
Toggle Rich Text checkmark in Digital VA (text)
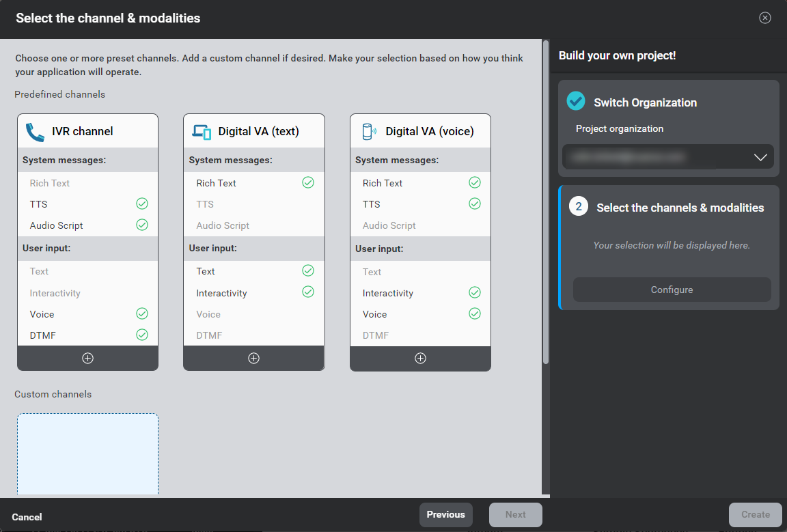coord(308,182)
